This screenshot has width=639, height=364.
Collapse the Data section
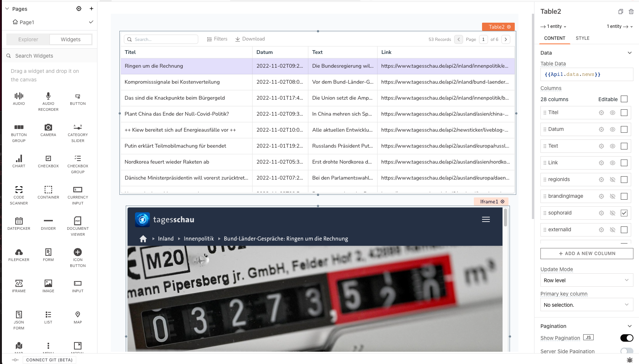[630, 53]
